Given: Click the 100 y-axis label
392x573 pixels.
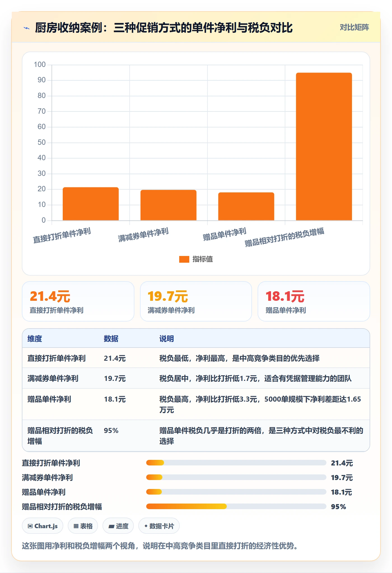Looking at the screenshot, I should [40, 65].
